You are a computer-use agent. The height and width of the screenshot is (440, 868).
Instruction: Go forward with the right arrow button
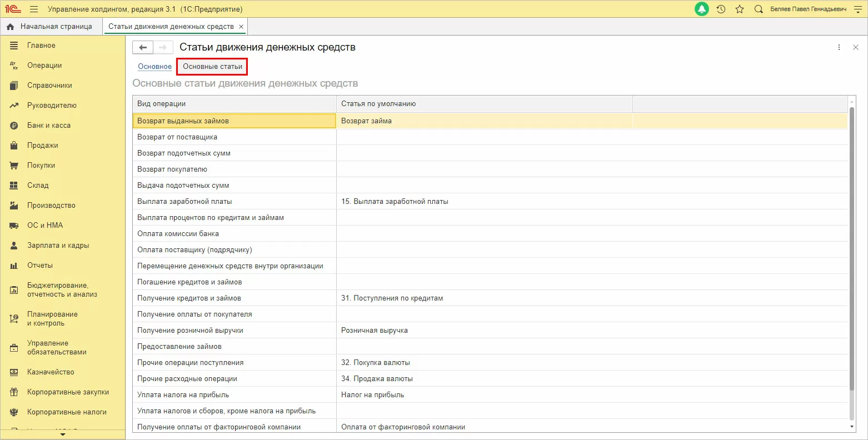point(163,48)
